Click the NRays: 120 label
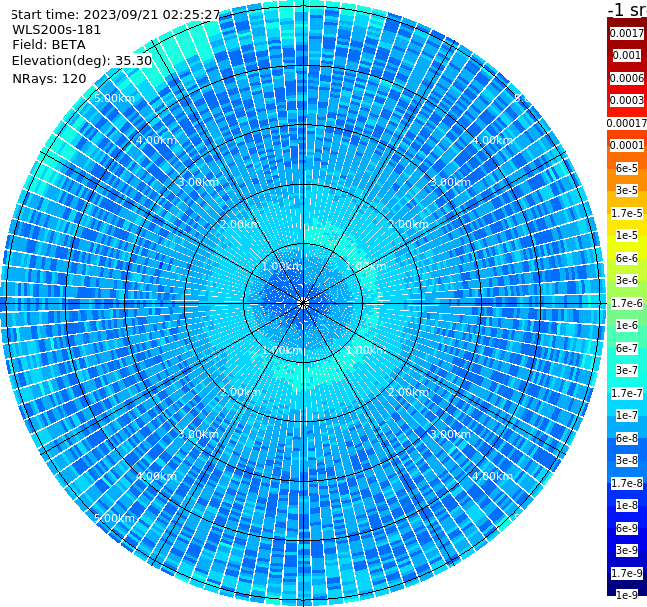Viewport: 647px width, 607px height. coord(49,78)
